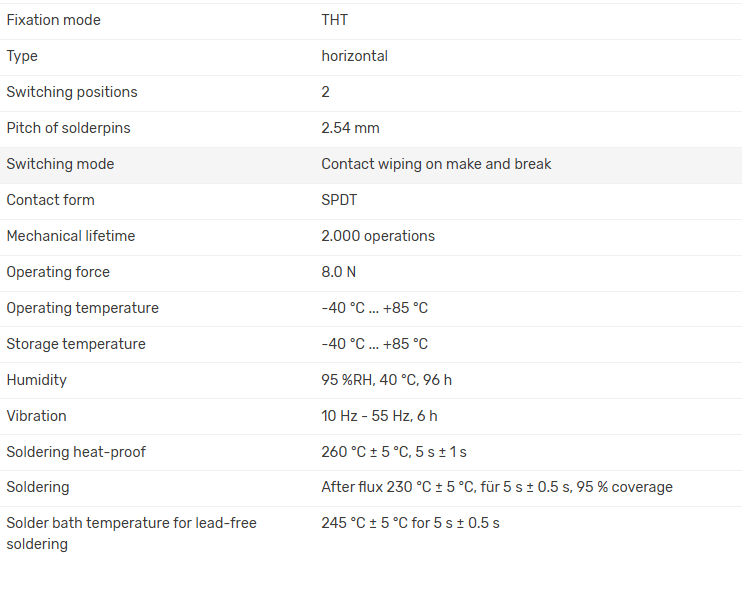Select the 'SPDT' value
748x589 pixels.
point(339,200)
